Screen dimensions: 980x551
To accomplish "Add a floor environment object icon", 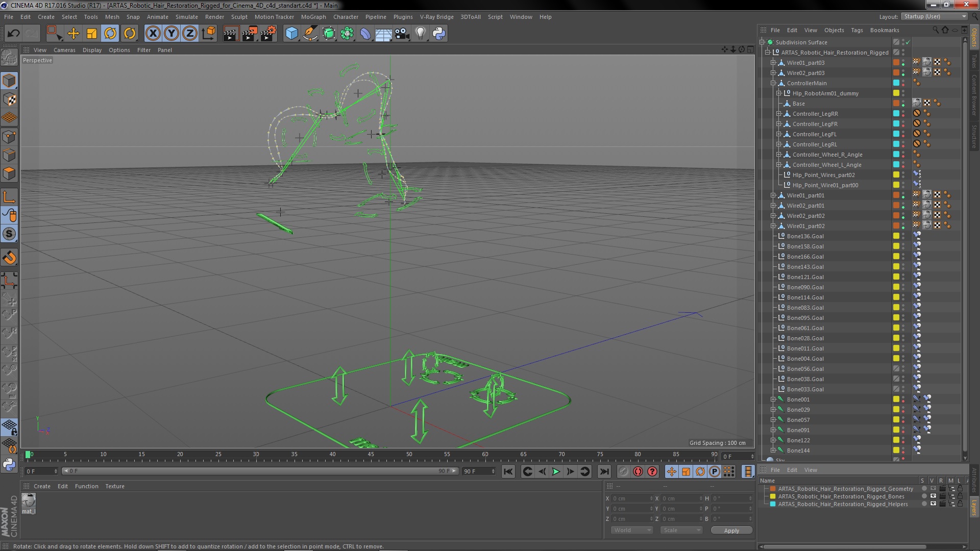I will point(383,34).
